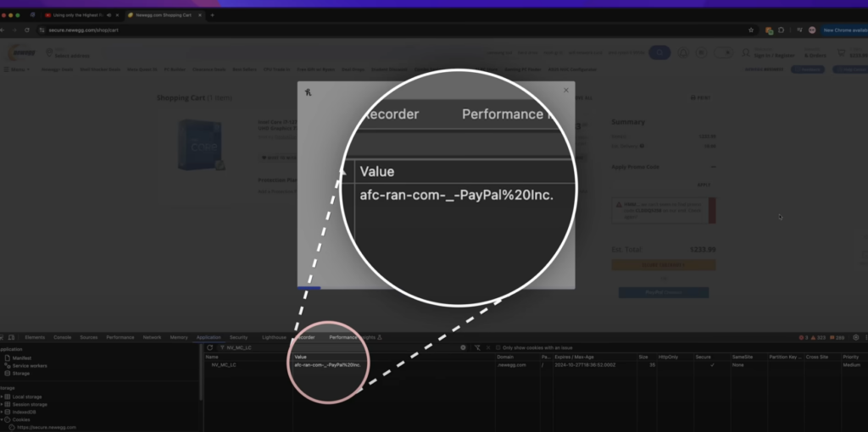
Task: Clear the cookie filter text
Action: (x=464, y=347)
